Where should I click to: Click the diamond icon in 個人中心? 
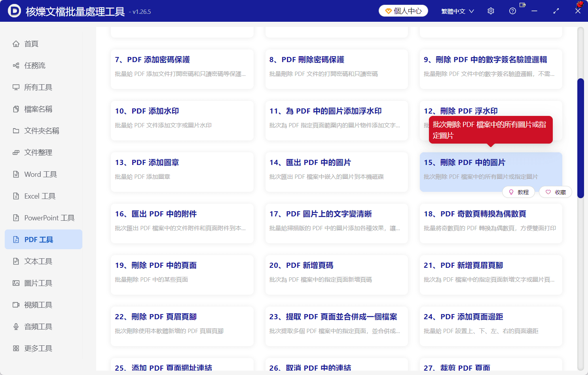[388, 11]
